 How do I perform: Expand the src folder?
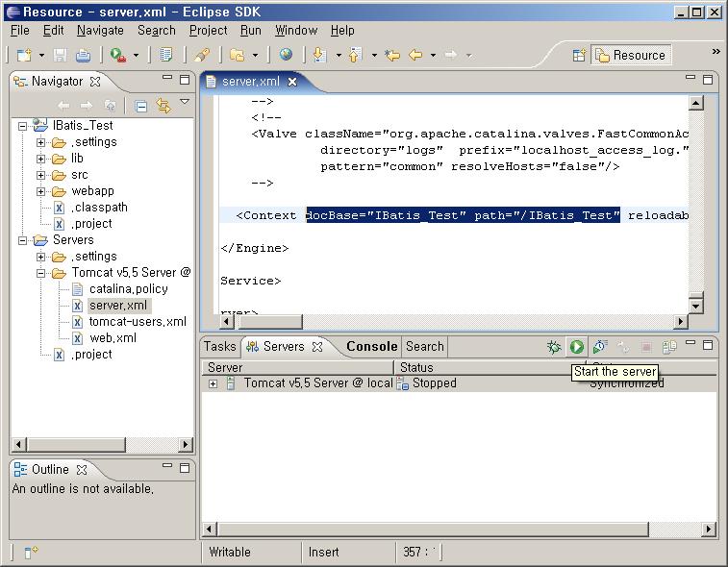click(x=40, y=176)
